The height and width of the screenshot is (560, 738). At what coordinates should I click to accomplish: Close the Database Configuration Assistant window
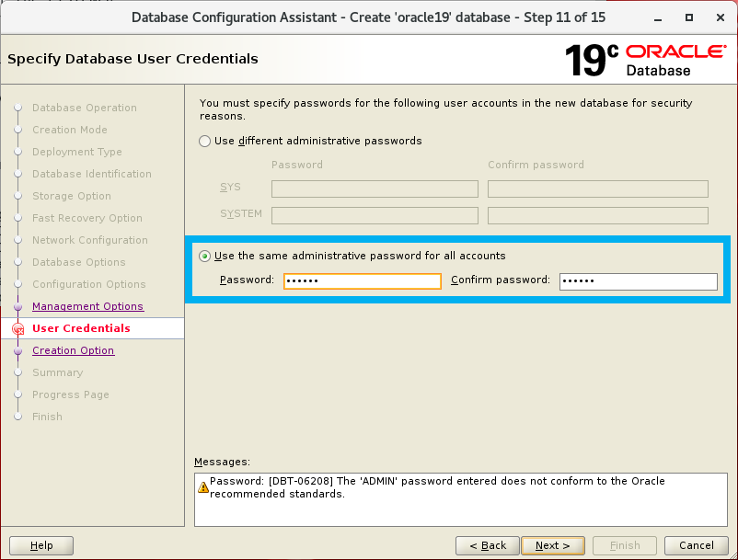(x=721, y=17)
